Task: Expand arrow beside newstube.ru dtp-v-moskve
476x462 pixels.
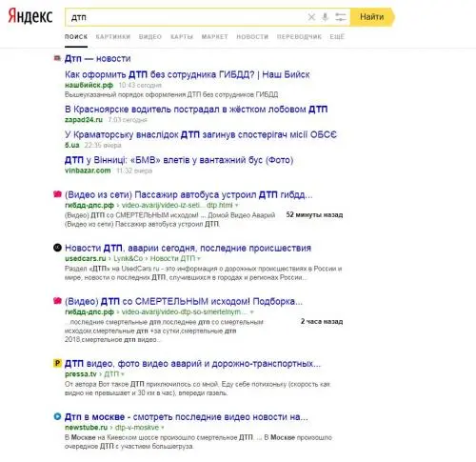Action: coord(163,428)
